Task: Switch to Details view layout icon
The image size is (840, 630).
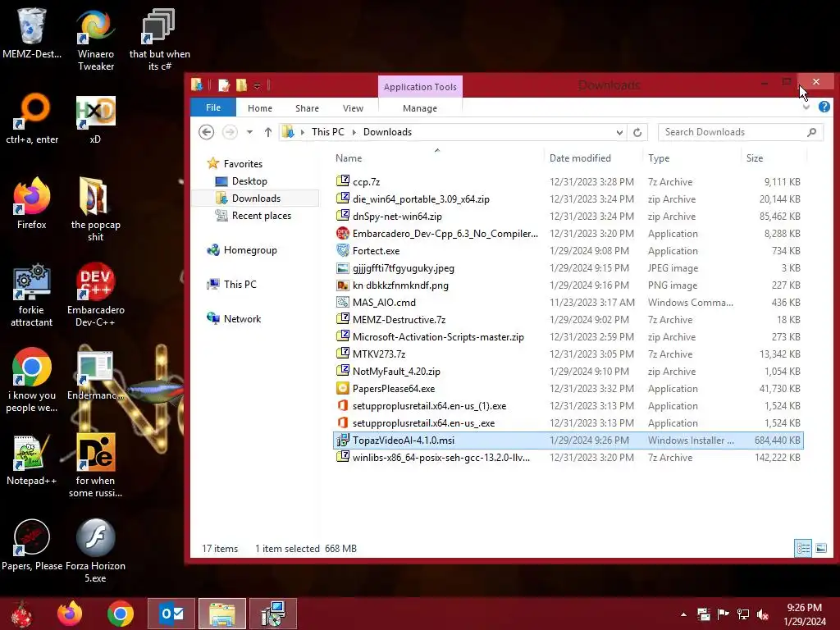Action: (x=802, y=548)
